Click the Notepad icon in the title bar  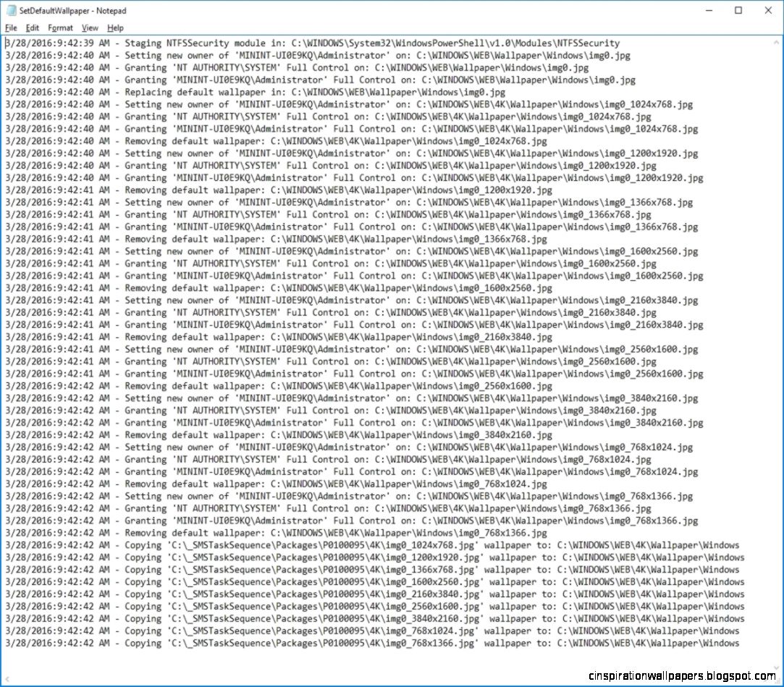[x=10, y=10]
